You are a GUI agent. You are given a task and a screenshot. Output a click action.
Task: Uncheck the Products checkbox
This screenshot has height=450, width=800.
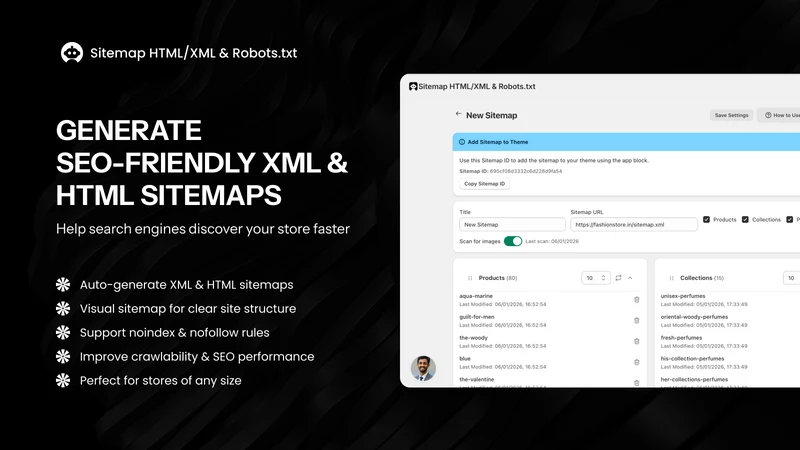[x=706, y=219]
